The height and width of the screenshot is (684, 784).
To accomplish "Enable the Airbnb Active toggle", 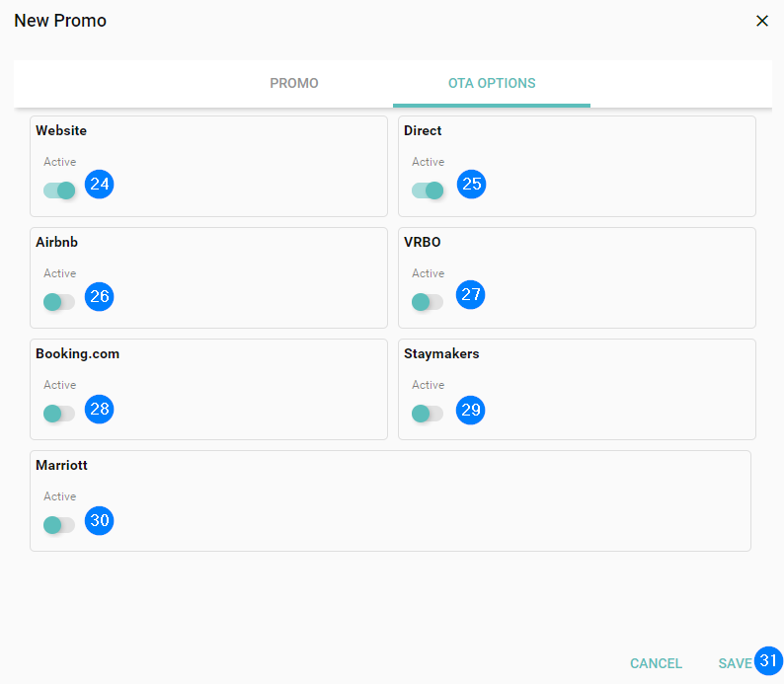I will [x=59, y=302].
